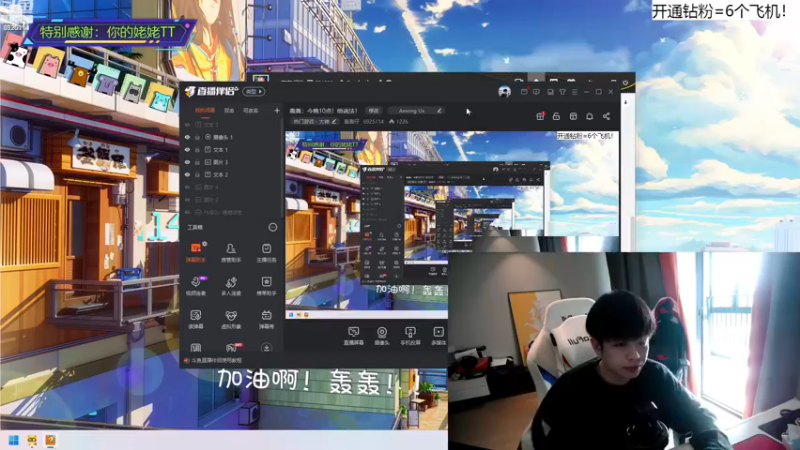Open the 多人连麦 tool
The image size is (800, 450).
tap(231, 286)
